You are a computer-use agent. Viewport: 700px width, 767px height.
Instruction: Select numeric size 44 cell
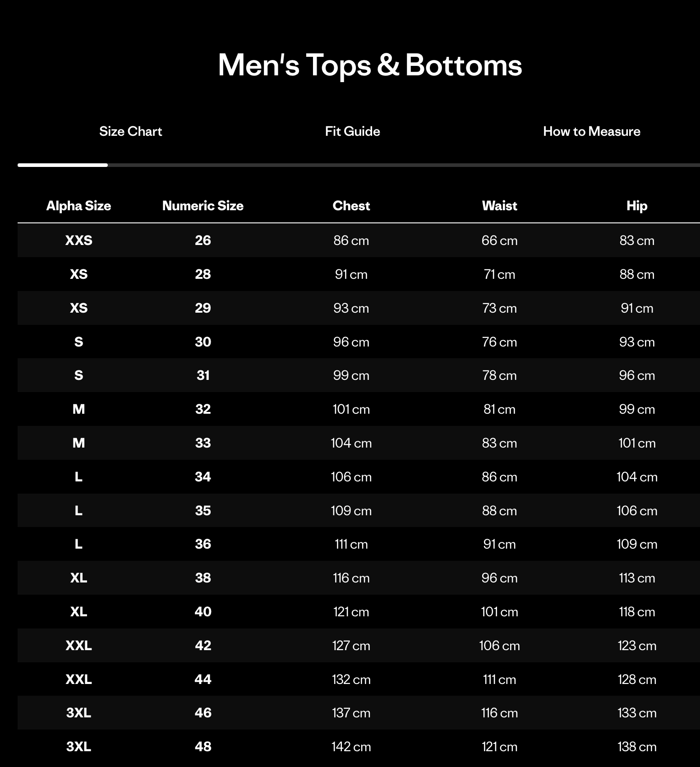pyautogui.click(x=203, y=679)
